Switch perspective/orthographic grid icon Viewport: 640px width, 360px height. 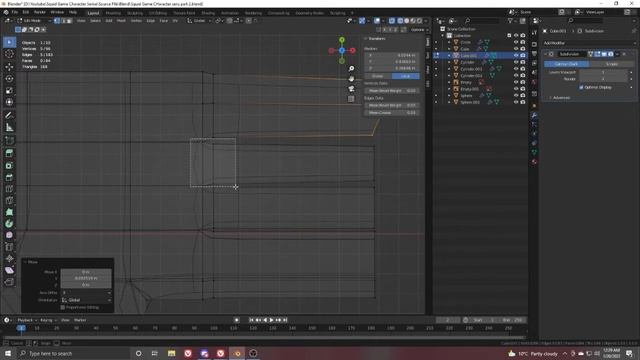tap(351, 99)
